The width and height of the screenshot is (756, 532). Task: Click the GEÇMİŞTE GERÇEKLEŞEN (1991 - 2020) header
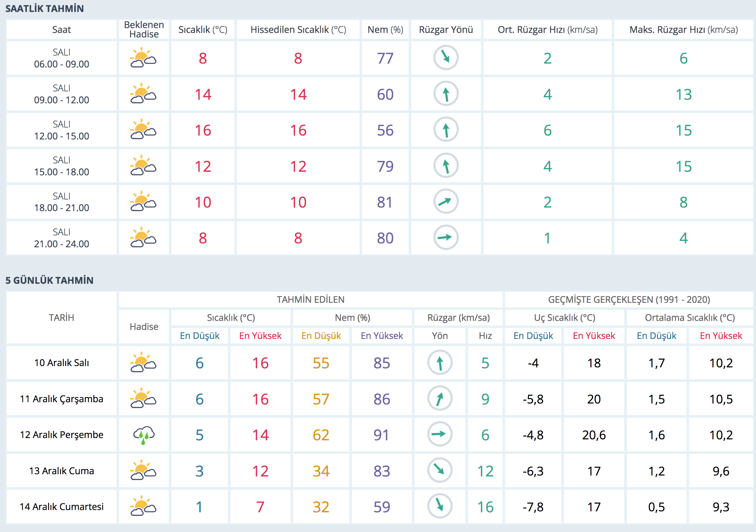628,300
